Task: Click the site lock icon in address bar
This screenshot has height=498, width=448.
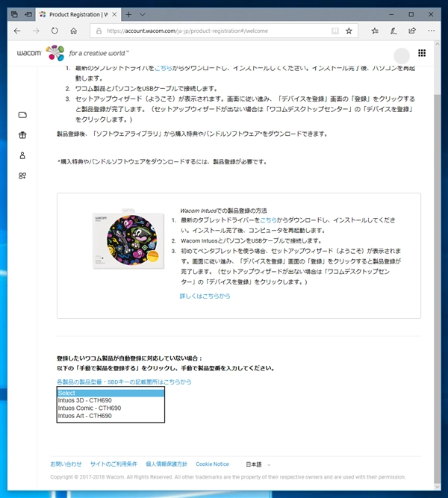Action: pyautogui.click(x=99, y=31)
